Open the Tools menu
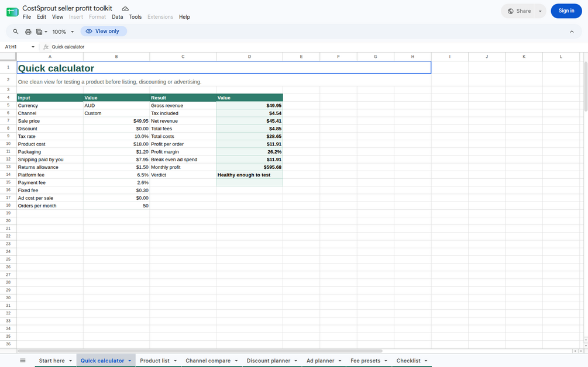Viewport: 588px width, 367px height. pyautogui.click(x=135, y=17)
